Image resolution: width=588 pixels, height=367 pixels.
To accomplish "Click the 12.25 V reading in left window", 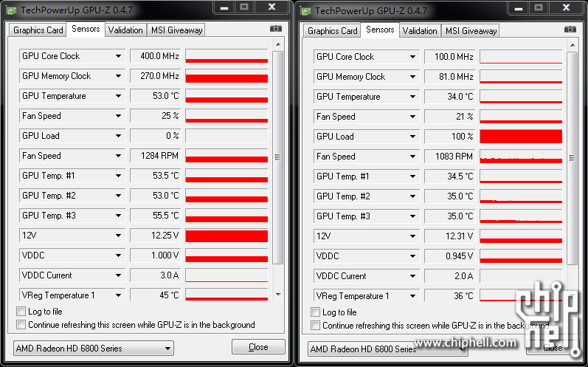I will click(x=155, y=236).
